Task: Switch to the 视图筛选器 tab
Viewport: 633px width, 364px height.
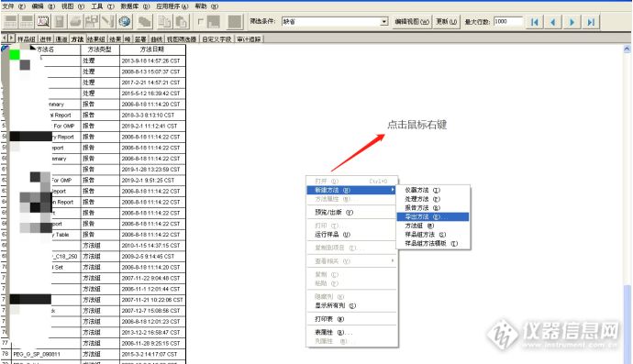Action: click(x=182, y=39)
